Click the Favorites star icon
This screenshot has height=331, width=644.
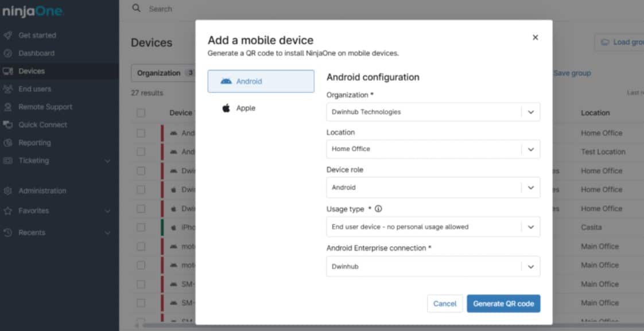(8, 211)
